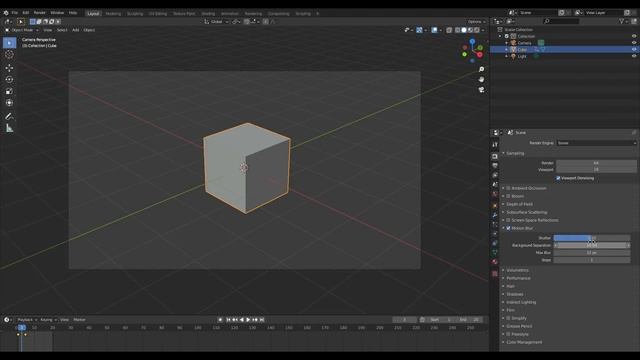Open the Object properties tab icon
The width and height of the screenshot is (640, 360).
(495, 206)
